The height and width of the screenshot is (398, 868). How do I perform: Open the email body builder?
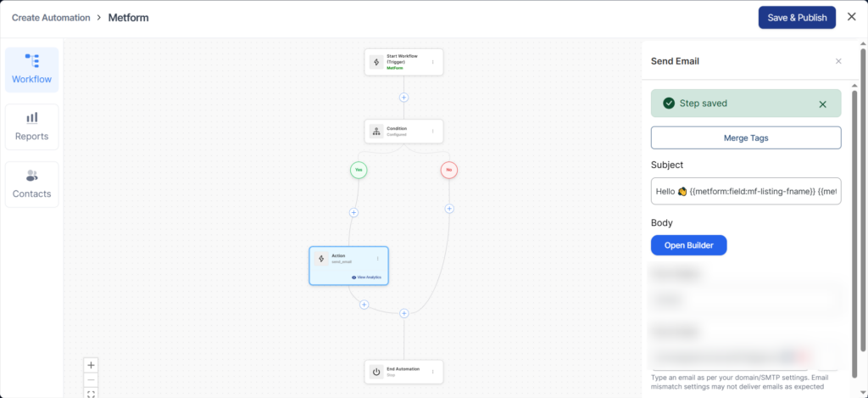688,245
